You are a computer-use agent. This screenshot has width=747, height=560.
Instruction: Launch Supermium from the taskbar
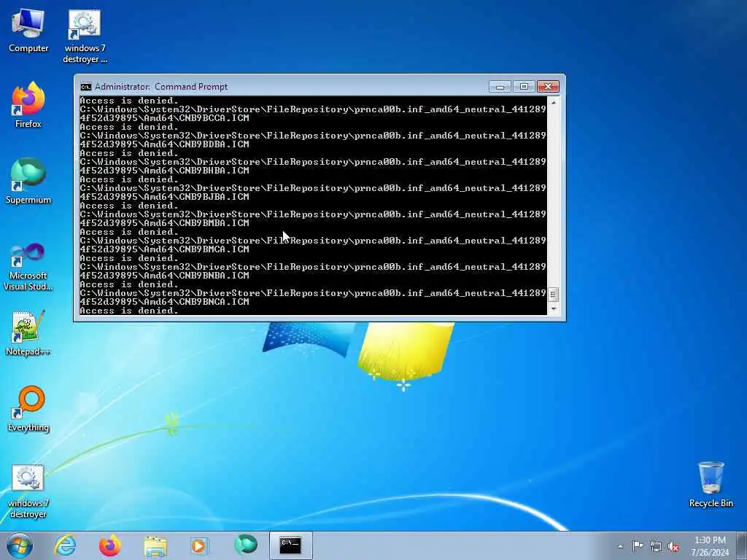point(246,545)
